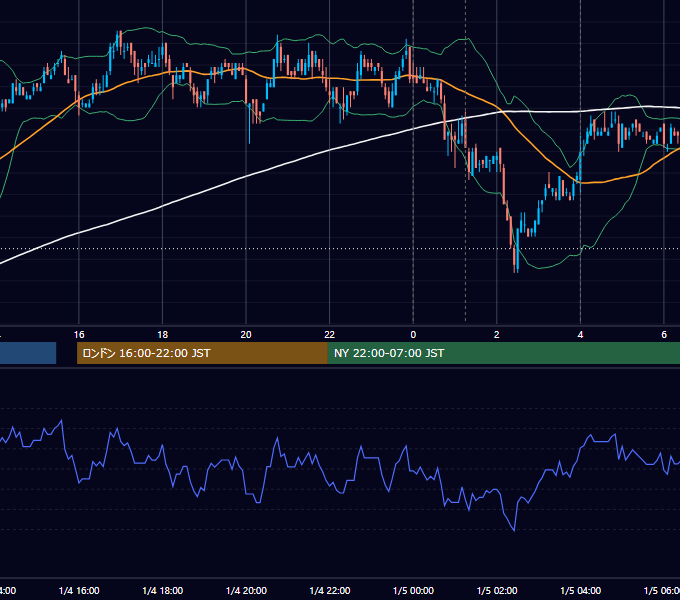Click the NY 22:00-07:00 JST session bar
The height and width of the screenshot is (600, 680).
pos(503,353)
